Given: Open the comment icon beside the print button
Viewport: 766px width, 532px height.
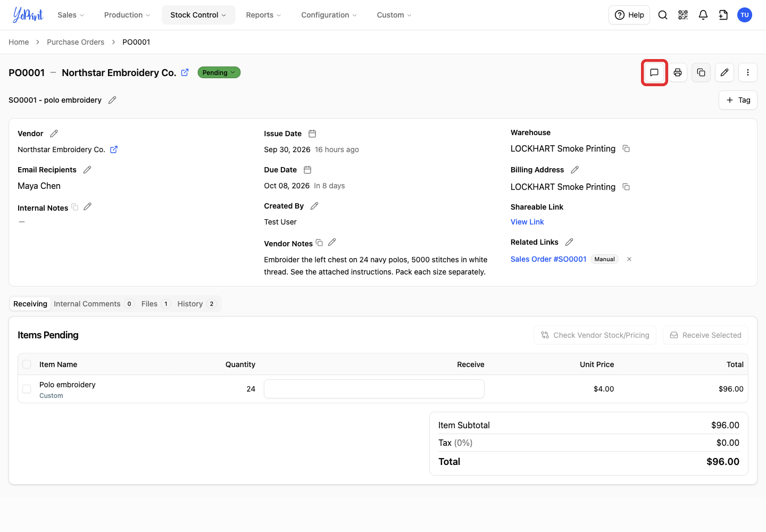Looking at the screenshot, I should point(654,72).
